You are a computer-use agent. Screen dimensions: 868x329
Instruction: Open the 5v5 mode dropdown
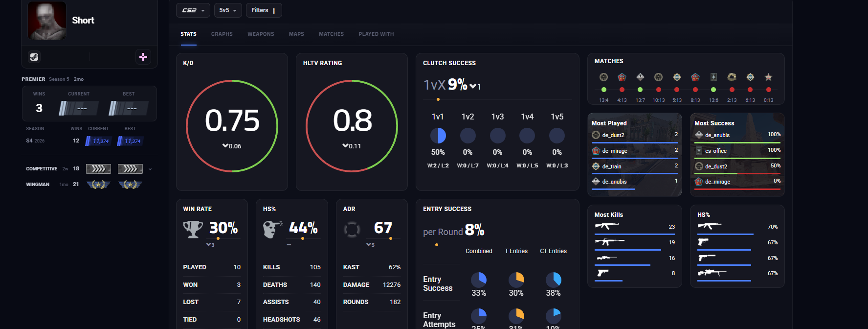point(228,10)
